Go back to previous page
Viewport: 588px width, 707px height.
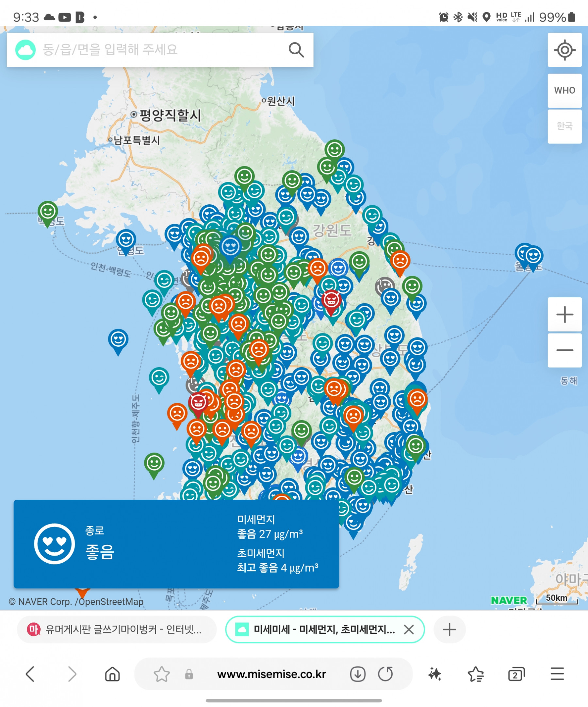(30, 674)
